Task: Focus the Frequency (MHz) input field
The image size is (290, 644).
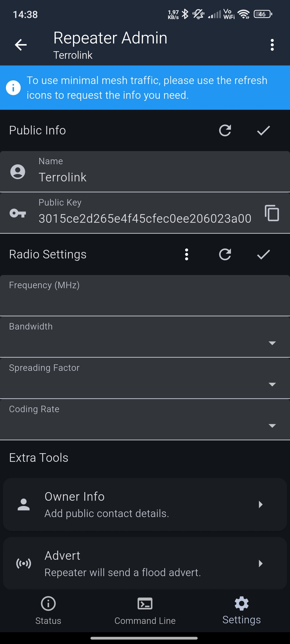Action: (x=145, y=298)
